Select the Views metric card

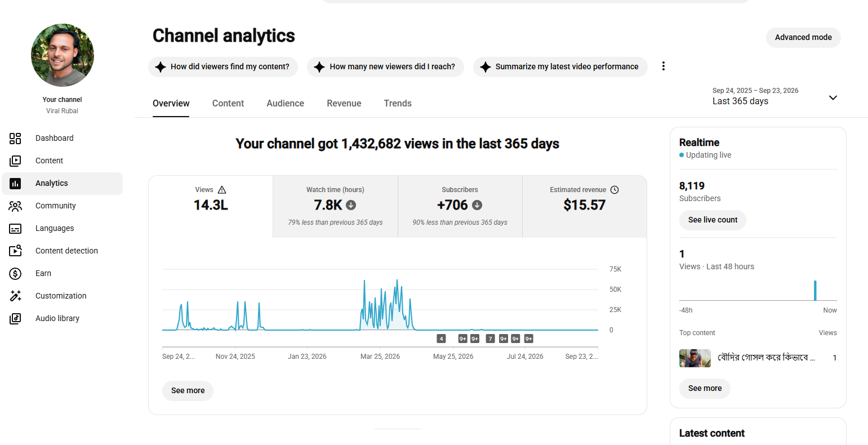coord(211,207)
